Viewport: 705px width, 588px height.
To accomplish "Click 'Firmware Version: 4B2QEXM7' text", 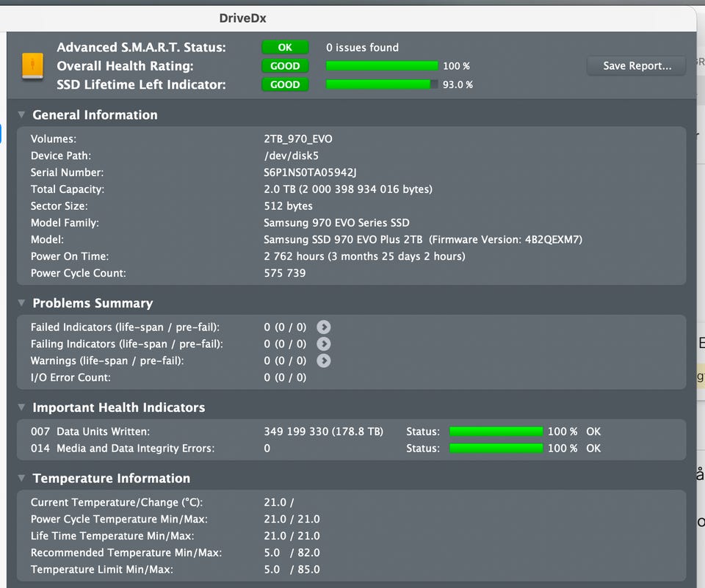I will click(506, 239).
